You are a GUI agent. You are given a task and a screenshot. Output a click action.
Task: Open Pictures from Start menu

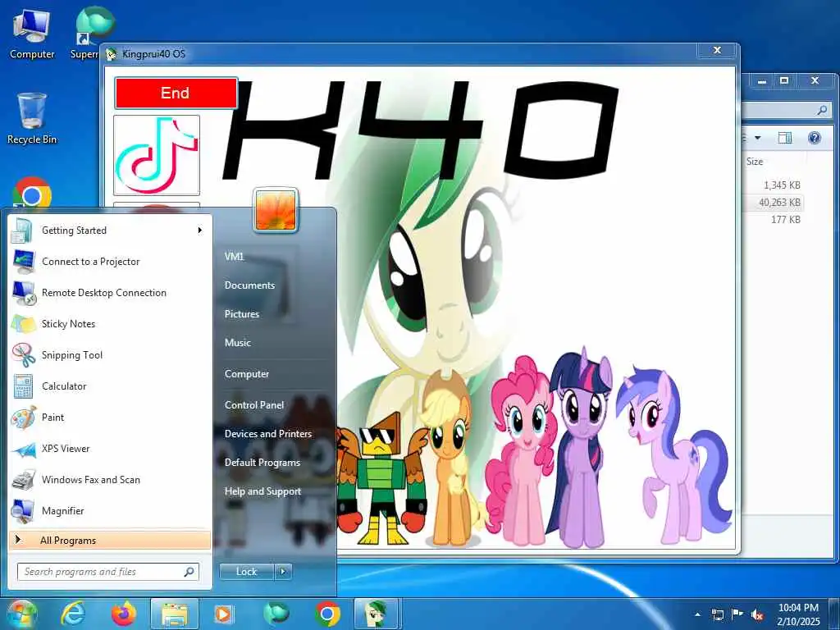click(242, 314)
